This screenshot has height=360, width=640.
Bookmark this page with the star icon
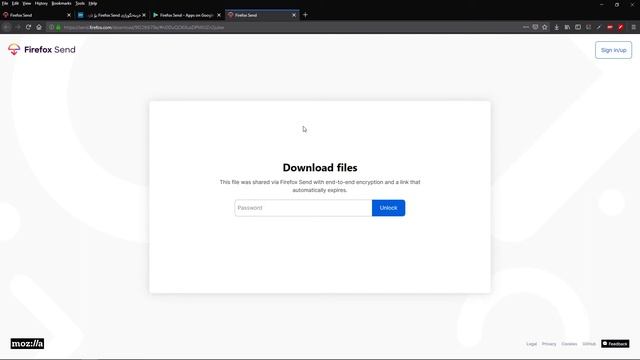tap(545, 27)
